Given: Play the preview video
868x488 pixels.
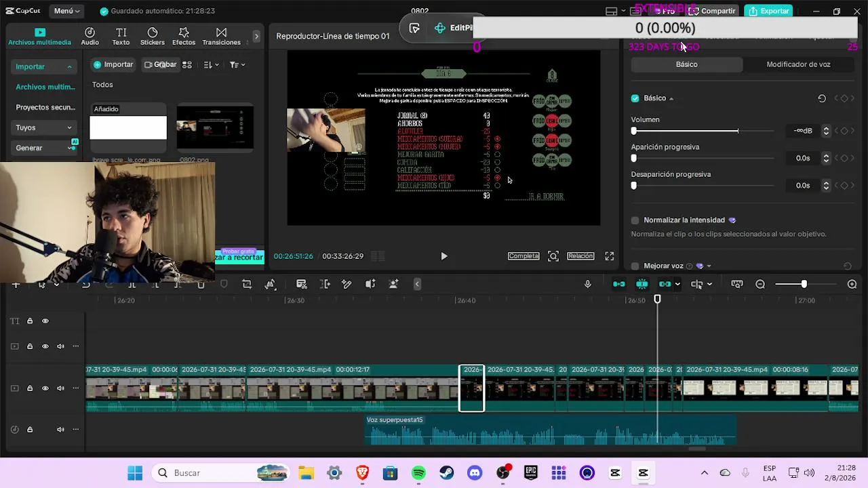Looking at the screenshot, I should 443,256.
